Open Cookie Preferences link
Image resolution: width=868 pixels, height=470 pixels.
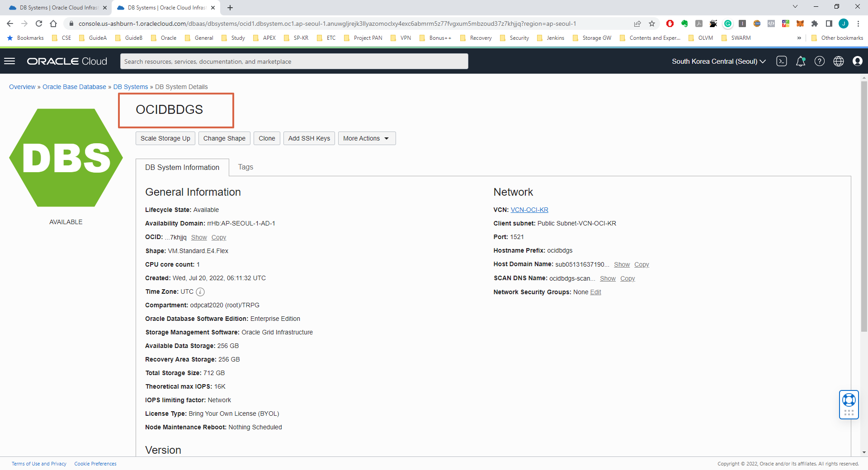click(x=95, y=464)
